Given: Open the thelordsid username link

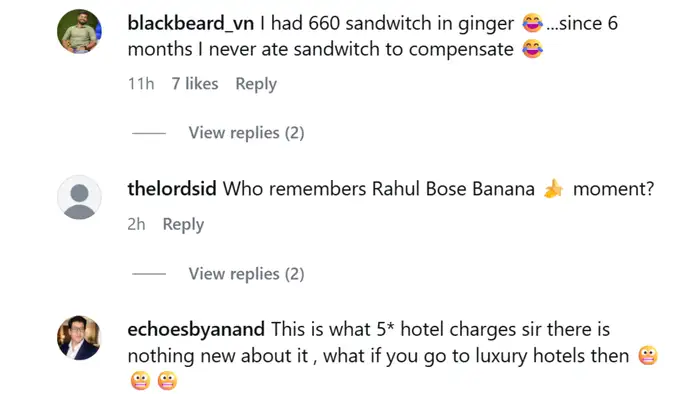Looking at the screenshot, I should pyautogui.click(x=172, y=189).
